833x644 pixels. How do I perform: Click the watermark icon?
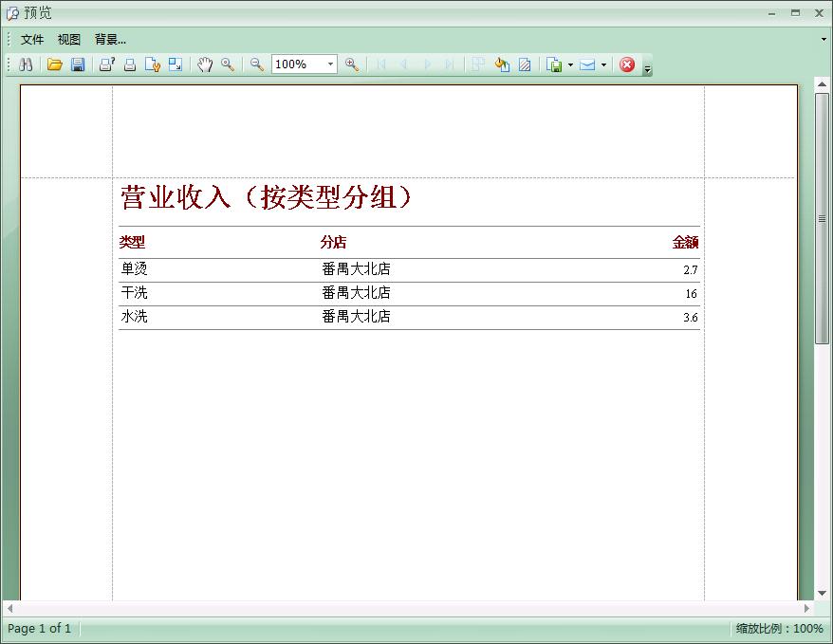(525, 64)
